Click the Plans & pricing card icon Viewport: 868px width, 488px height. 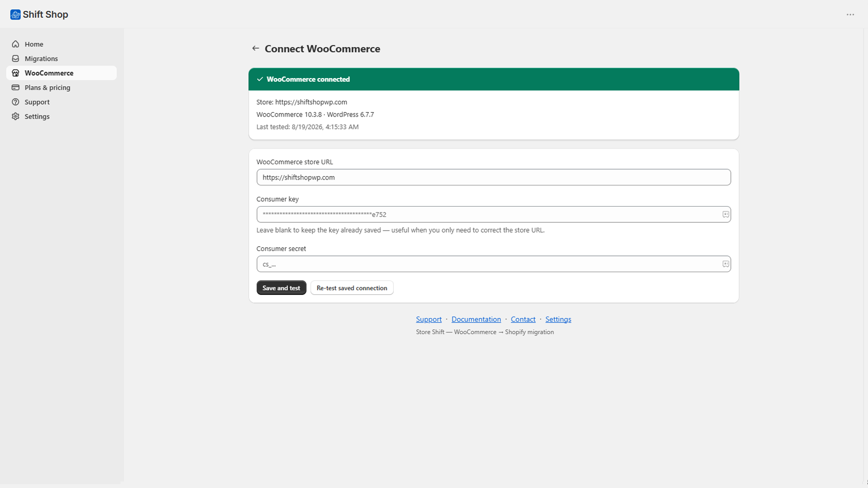[16, 87]
